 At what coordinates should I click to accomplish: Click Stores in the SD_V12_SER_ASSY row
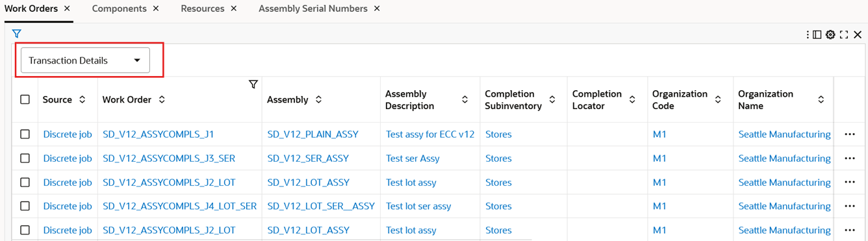click(498, 159)
